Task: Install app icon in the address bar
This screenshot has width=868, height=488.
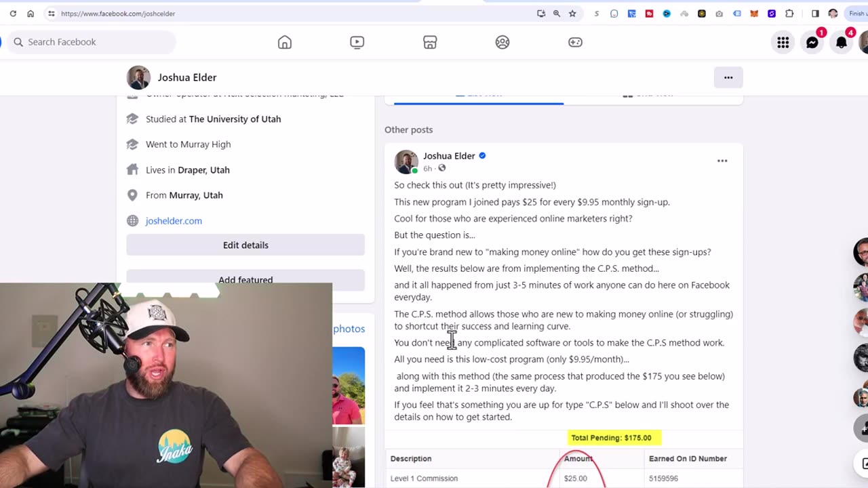Action: 540,14
